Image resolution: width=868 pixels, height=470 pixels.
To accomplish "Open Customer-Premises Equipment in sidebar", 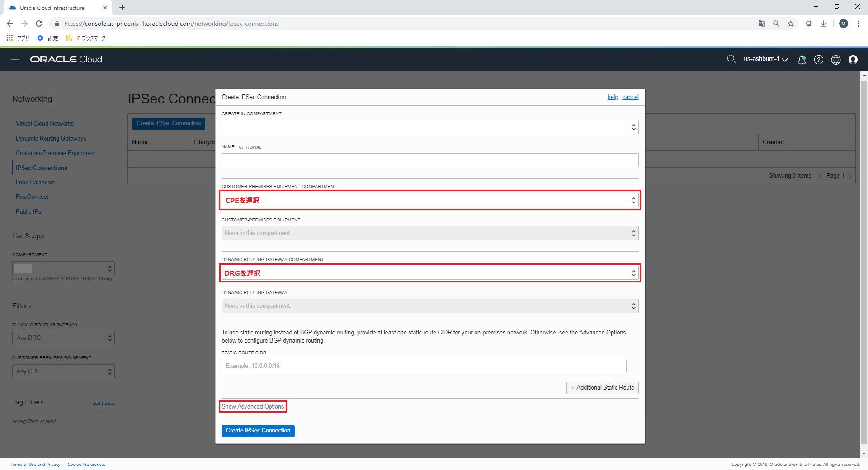I will (x=55, y=153).
